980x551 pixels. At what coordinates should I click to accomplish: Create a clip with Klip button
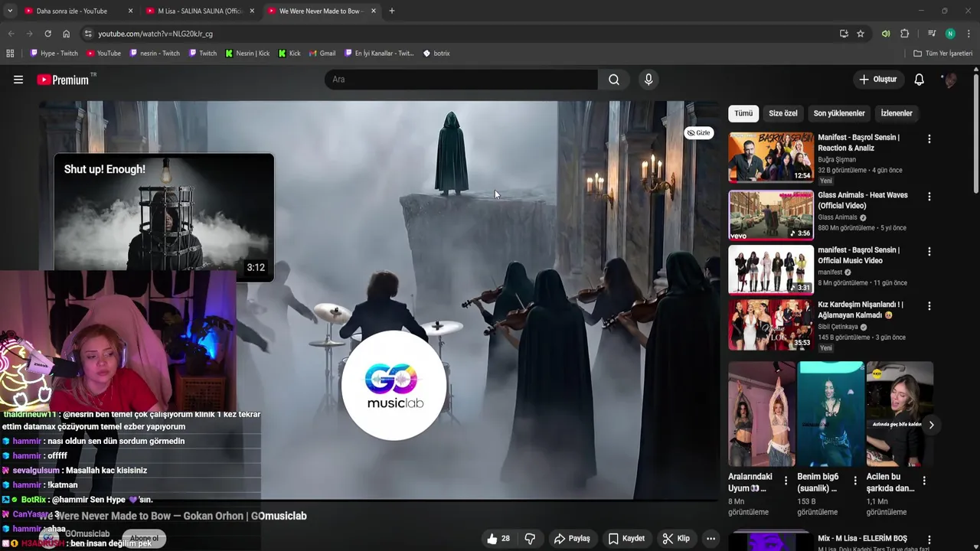pyautogui.click(x=676, y=539)
